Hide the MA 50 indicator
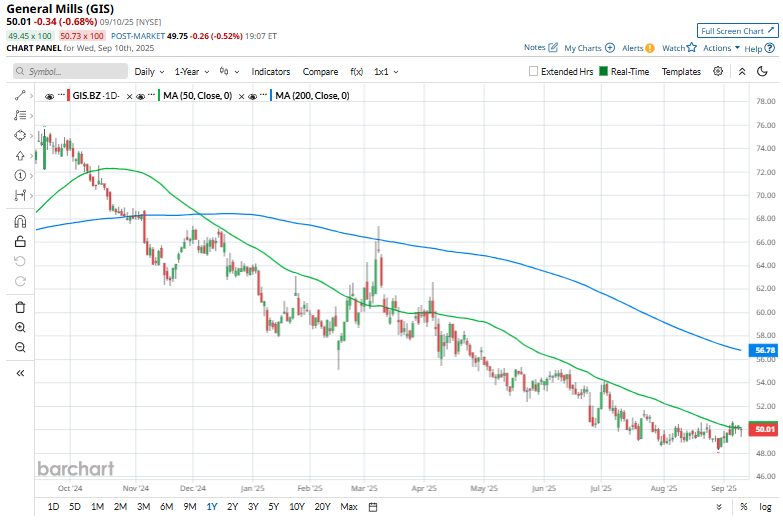783x525 pixels. 140,96
